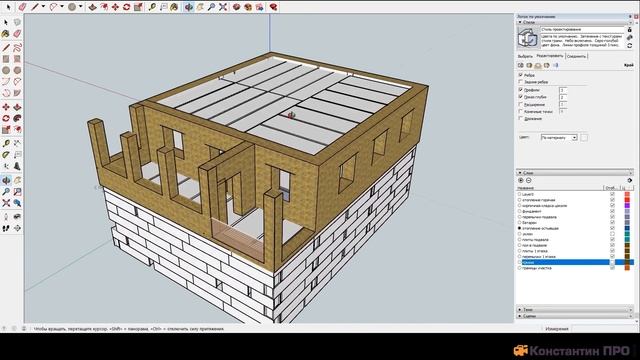Collapse the Стили panel header
640x360 pixels.
point(575,22)
